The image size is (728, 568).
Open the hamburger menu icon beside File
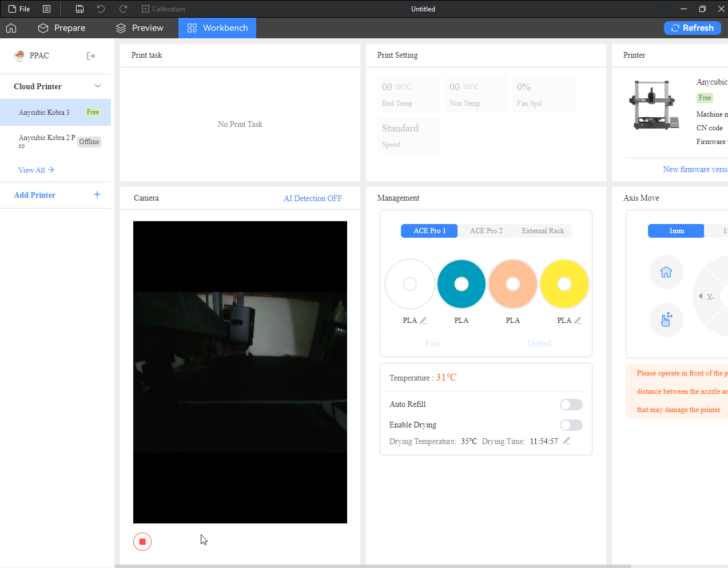[47, 9]
